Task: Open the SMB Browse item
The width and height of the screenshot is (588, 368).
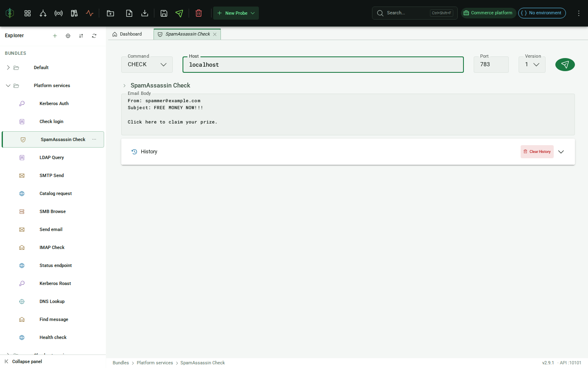Action: 53,211
